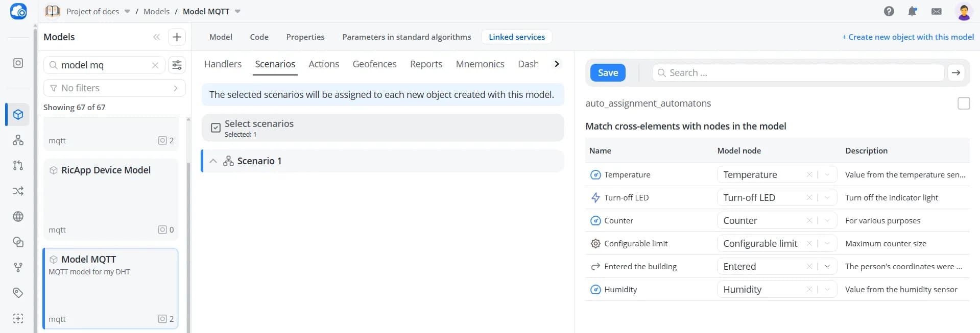The width and height of the screenshot is (980, 333).
Task: Clear the model search text
Action: tap(155, 65)
